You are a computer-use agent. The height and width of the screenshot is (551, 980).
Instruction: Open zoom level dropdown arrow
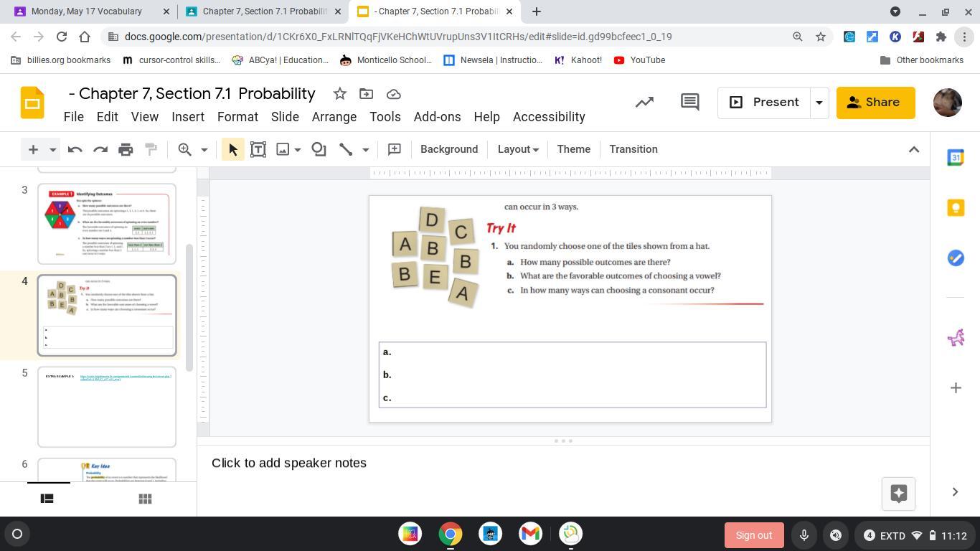click(x=204, y=149)
